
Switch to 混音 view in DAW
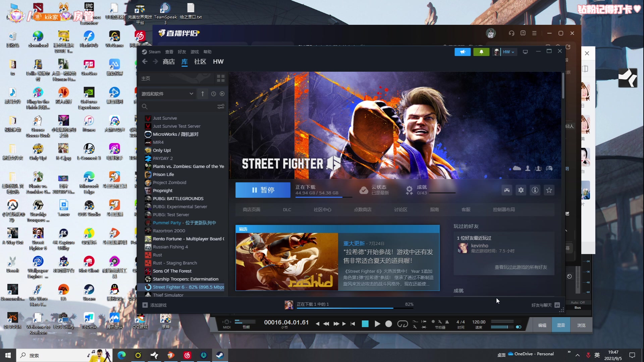561,325
